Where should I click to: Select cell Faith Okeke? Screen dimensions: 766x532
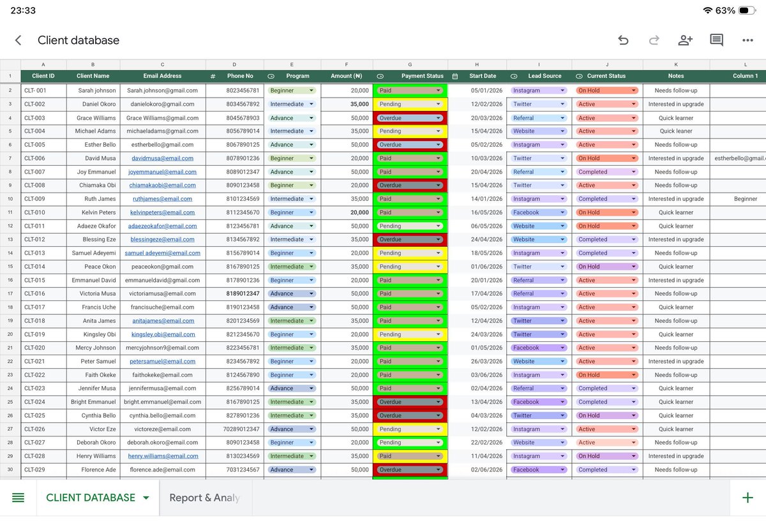click(93, 375)
